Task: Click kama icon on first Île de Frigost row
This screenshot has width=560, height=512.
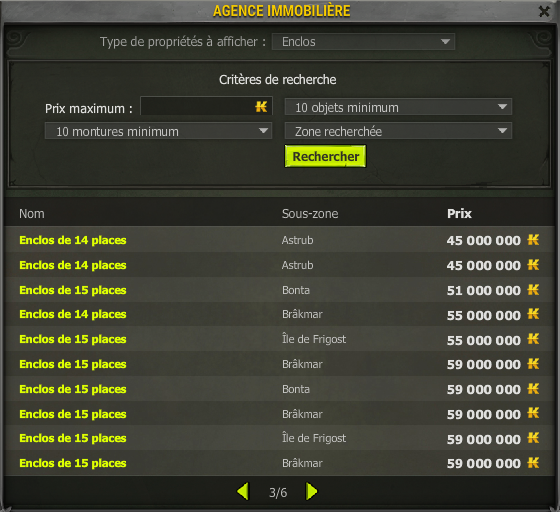Action: click(x=533, y=338)
